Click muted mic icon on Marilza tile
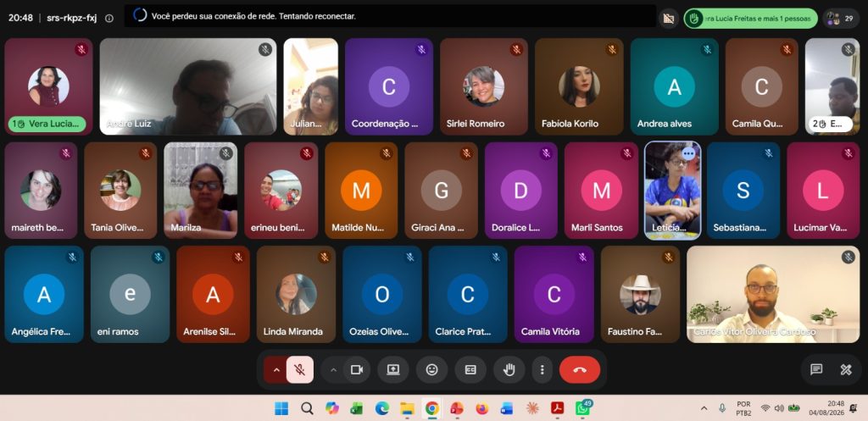 (x=225, y=153)
